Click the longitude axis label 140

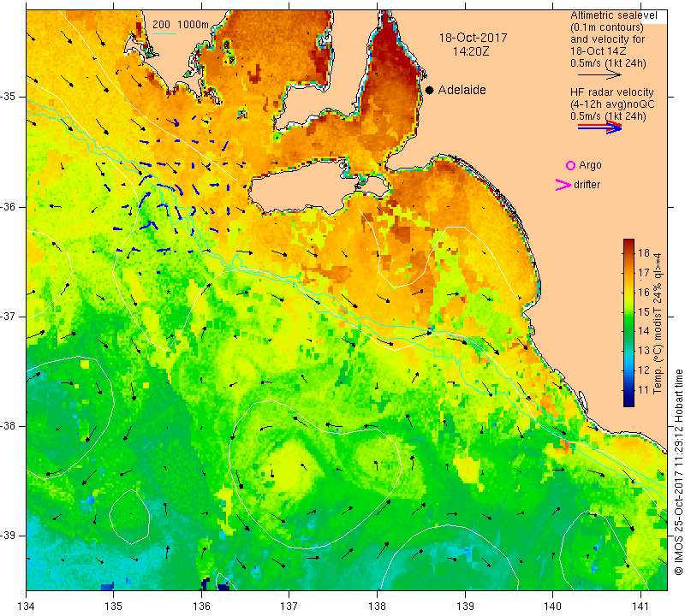pyautogui.click(x=552, y=607)
